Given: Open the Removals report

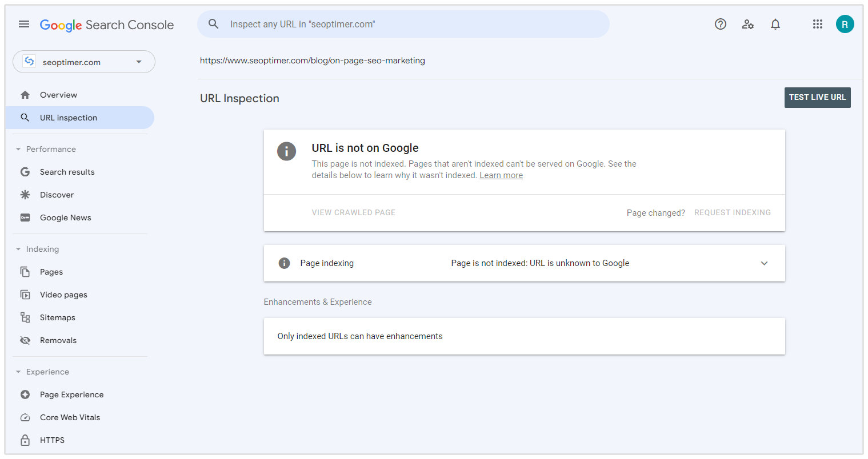Looking at the screenshot, I should click(x=58, y=340).
